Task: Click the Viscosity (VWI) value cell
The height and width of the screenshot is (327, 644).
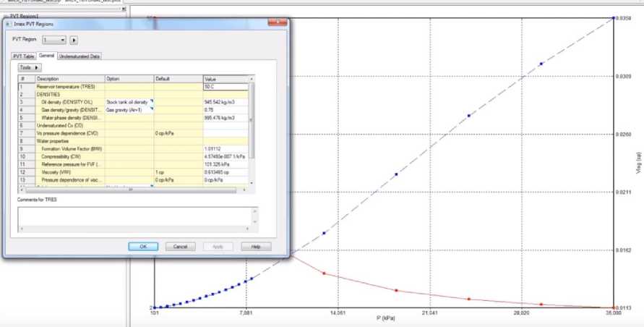Action: coord(226,172)
